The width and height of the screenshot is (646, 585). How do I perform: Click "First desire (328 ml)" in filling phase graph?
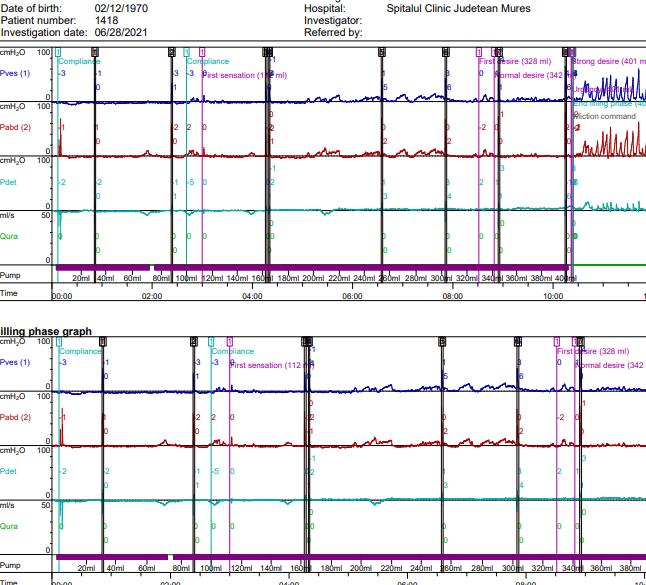pyautogui.click(x=593, y=351)
